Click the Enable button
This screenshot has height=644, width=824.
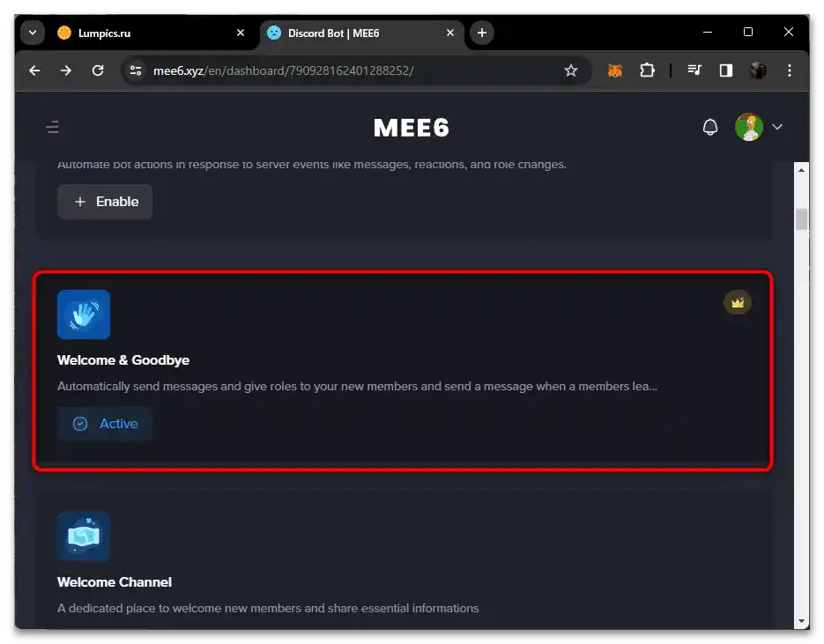click(x=105, y=202)
